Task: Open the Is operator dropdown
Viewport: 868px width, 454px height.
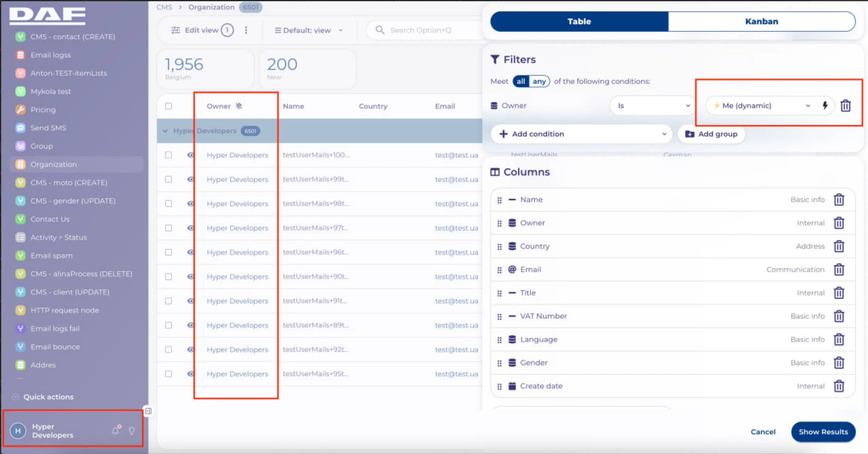Action: click(652, 106)
